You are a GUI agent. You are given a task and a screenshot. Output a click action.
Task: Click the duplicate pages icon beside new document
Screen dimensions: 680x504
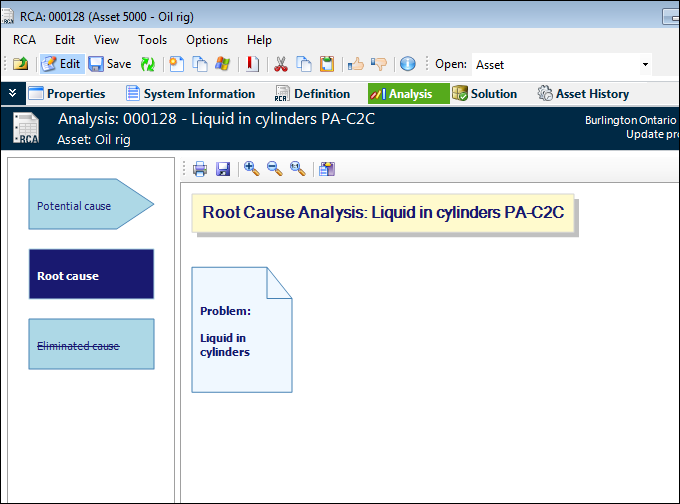click(200, 64)
